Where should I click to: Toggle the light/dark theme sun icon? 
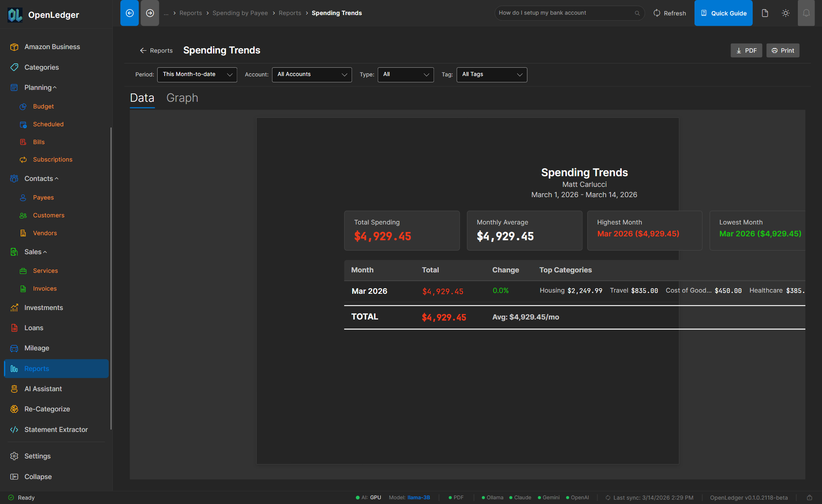point(786,13)
